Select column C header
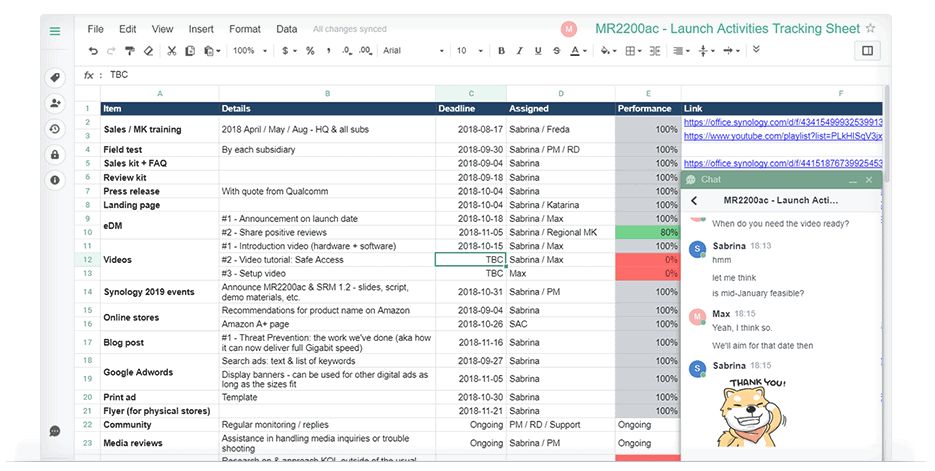Viewport: 935px width, 471px height. tap(471, 94)
